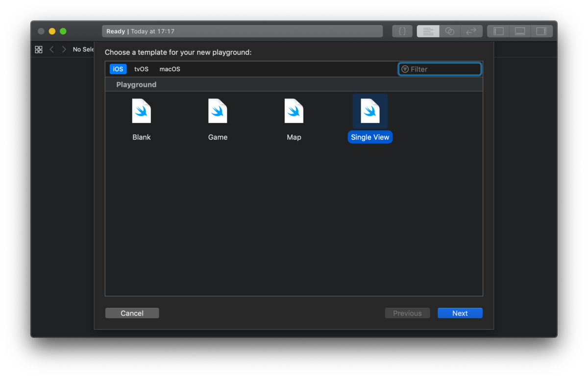Go back with the left chevron
This screenshot has height=378, width=588.
click(x=51, y=49)
